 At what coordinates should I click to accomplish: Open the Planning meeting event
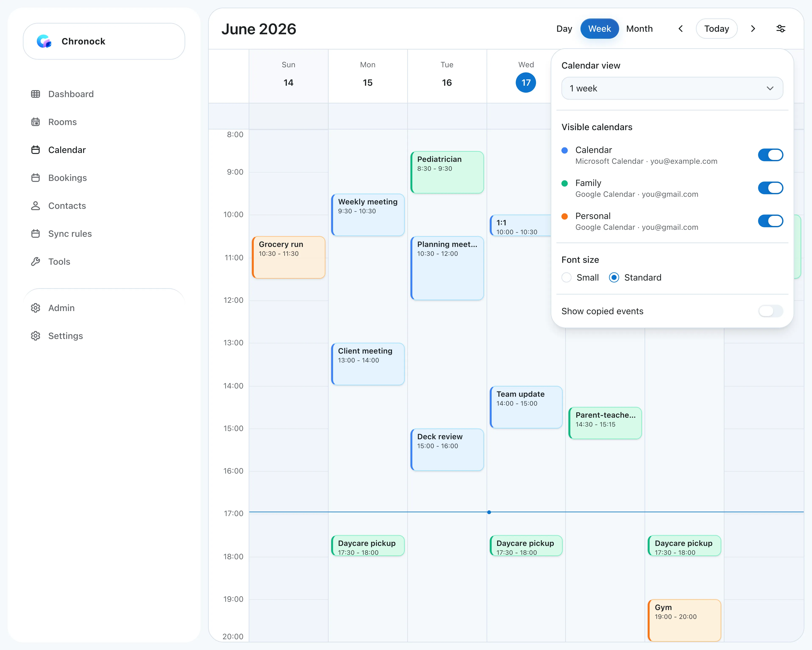447,268
